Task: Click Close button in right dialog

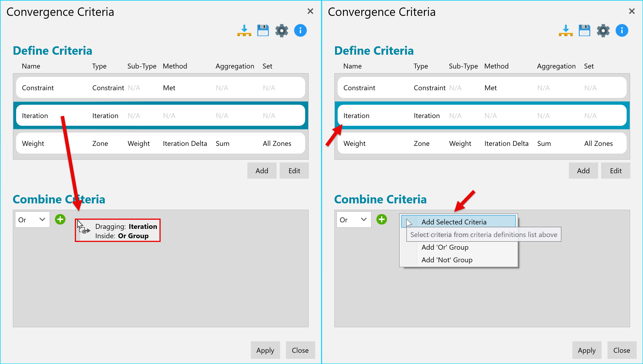Action: pyautogui.click(x=622, y=350)
